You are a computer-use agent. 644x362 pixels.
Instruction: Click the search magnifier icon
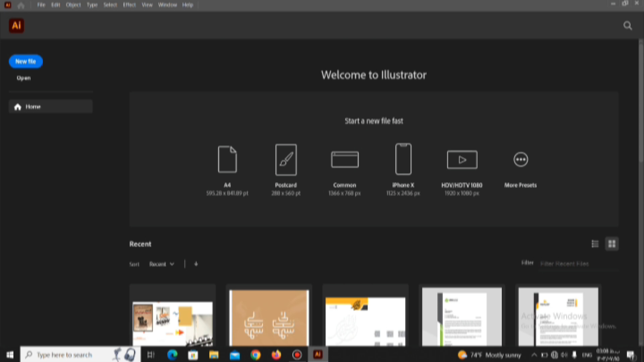click(628, 26)
